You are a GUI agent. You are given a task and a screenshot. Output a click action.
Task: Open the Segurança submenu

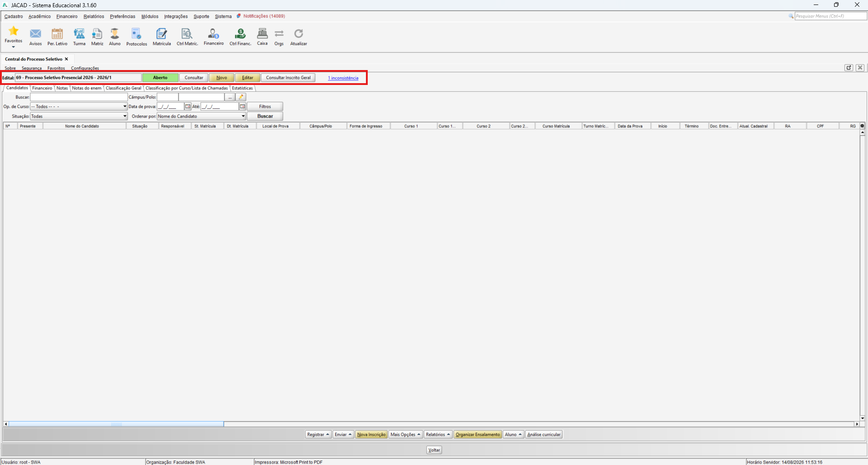[32, 68]
